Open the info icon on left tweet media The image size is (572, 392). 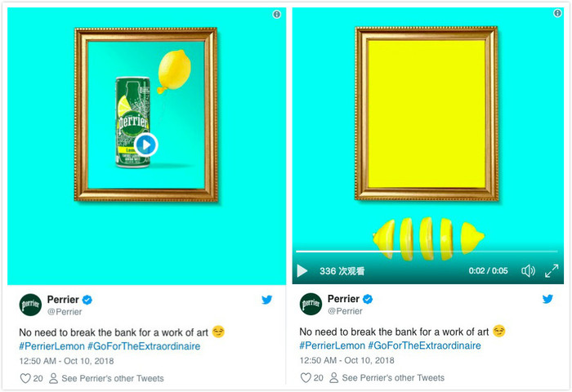click(277, 15)
